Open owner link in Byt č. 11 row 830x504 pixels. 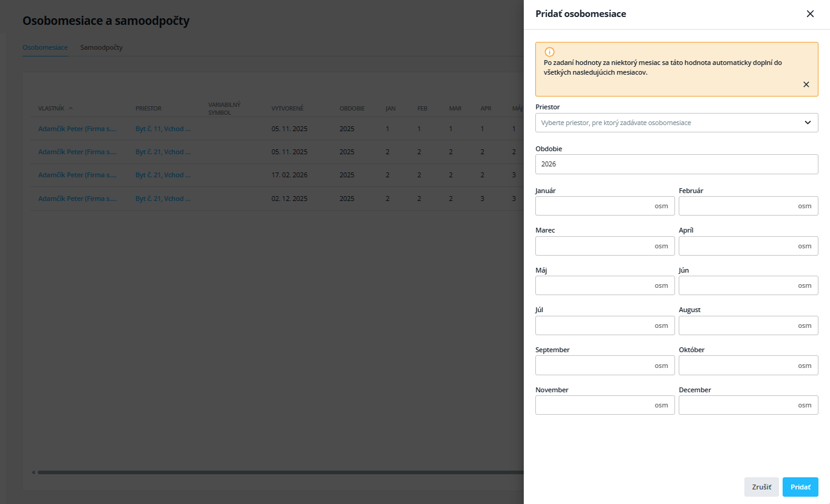pos(77,129)
